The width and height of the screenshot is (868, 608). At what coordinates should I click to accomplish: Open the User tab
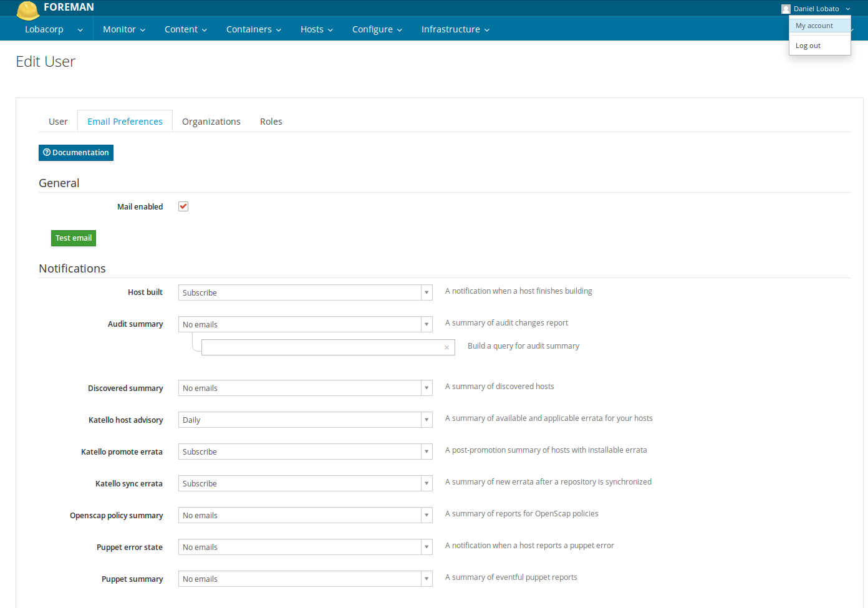(58, 122)
